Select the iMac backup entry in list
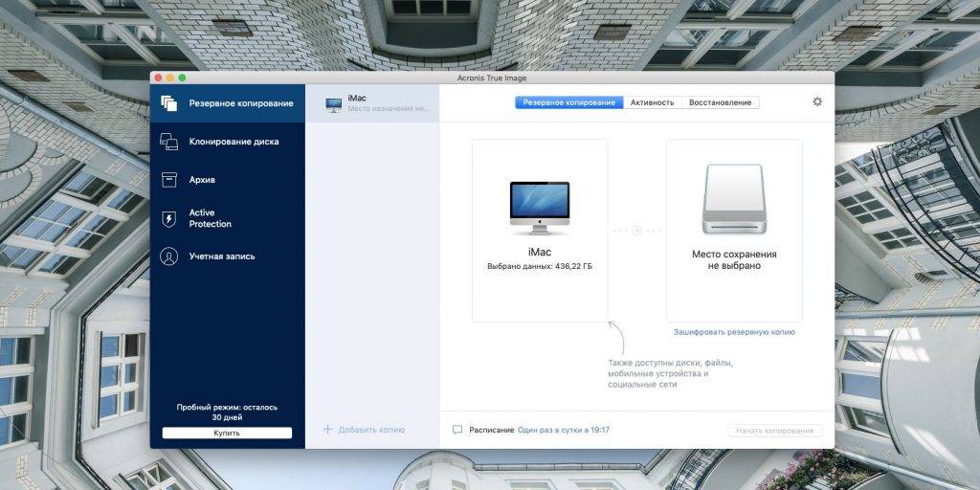The image size is (980, 490). tap(372, 103)
